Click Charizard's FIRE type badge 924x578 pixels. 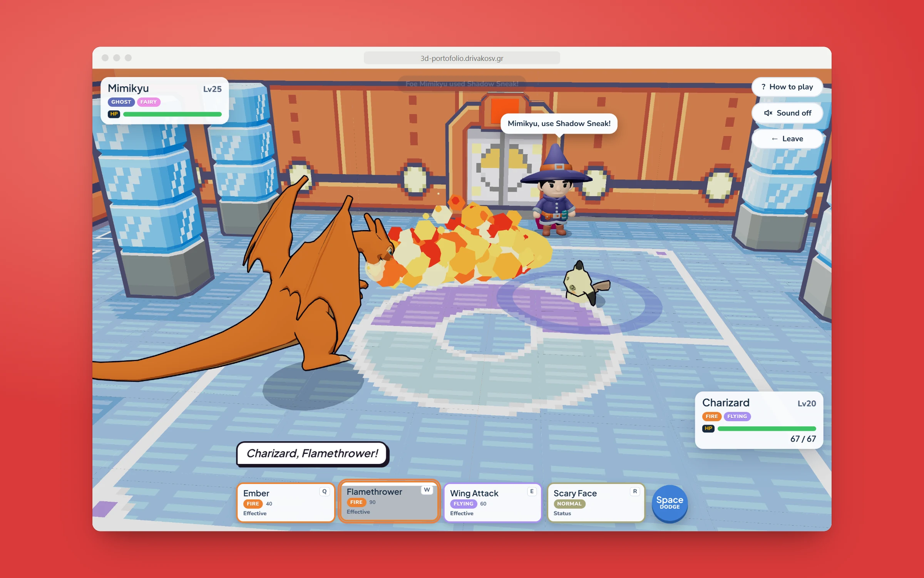711,417
